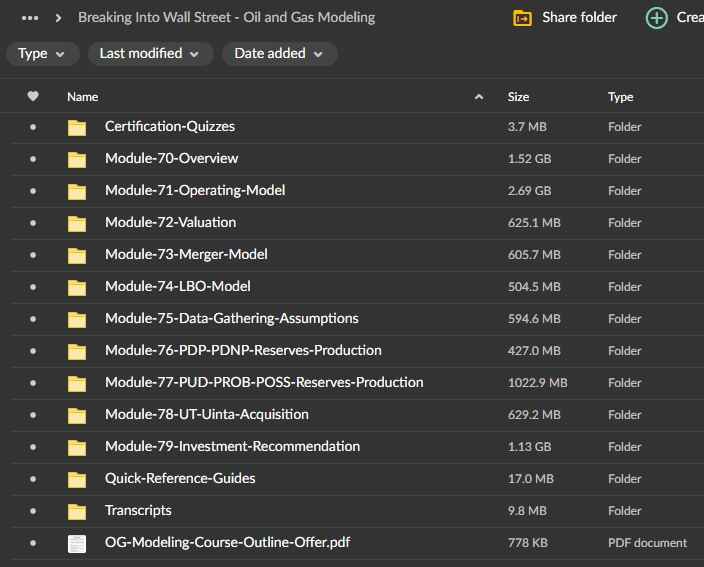Click the Name sort direction arrow
The width and height of the screenshot is (704, 567).
coord(479,97)
